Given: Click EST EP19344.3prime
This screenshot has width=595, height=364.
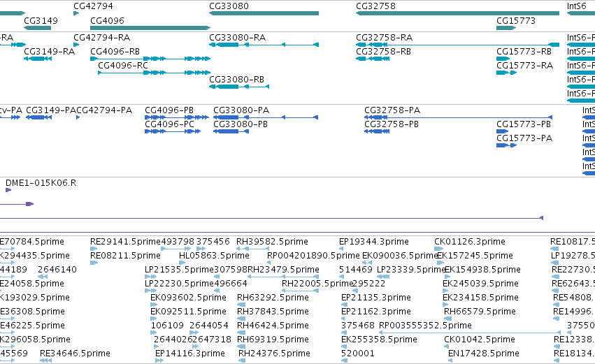Looking at the screenshot, I should 374,242.
